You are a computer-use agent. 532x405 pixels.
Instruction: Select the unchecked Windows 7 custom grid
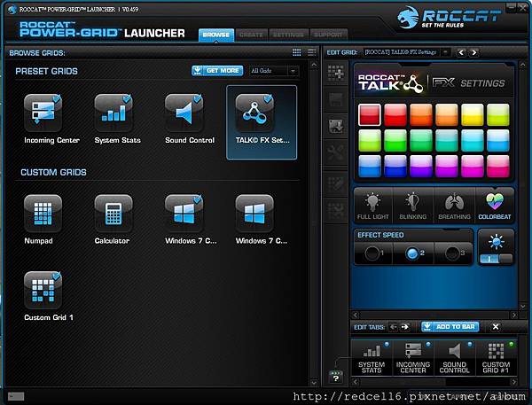[x=254, y=214]
